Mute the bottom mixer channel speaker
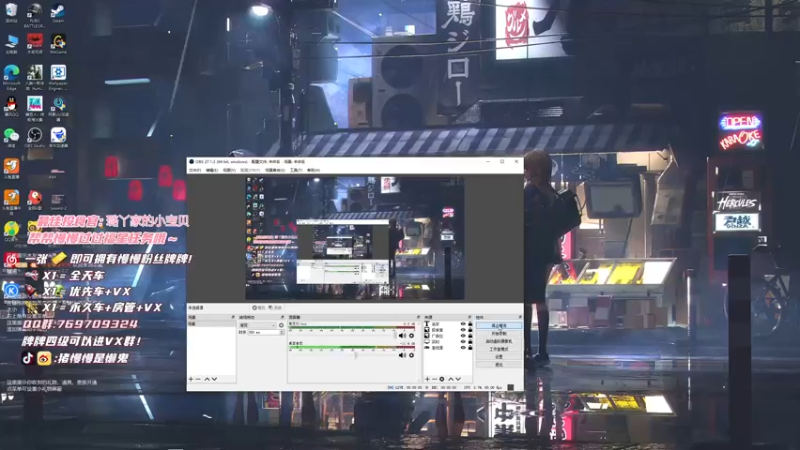 [x=403, y=355]
